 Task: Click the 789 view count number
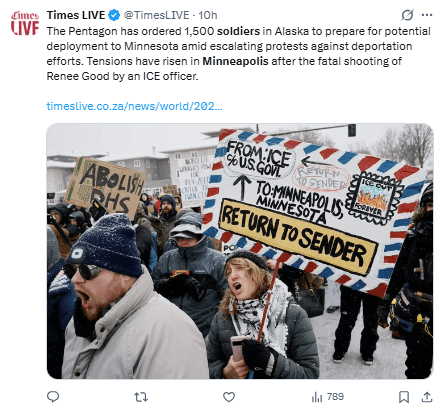(x=335, y=397)
